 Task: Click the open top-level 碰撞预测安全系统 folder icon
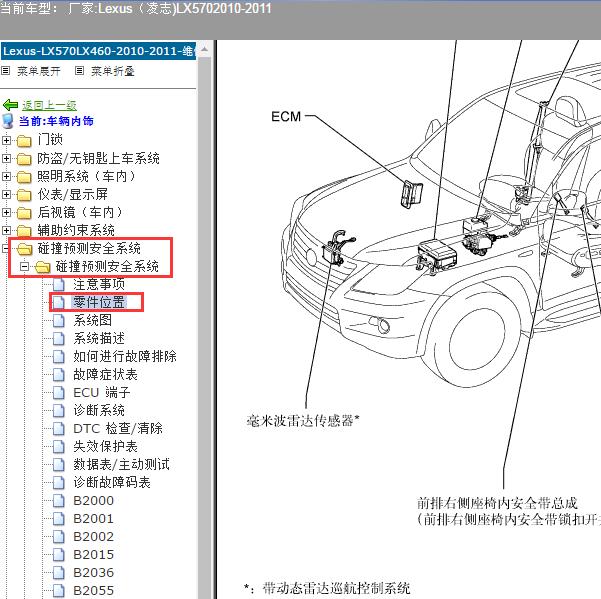(x=25, y=249)
